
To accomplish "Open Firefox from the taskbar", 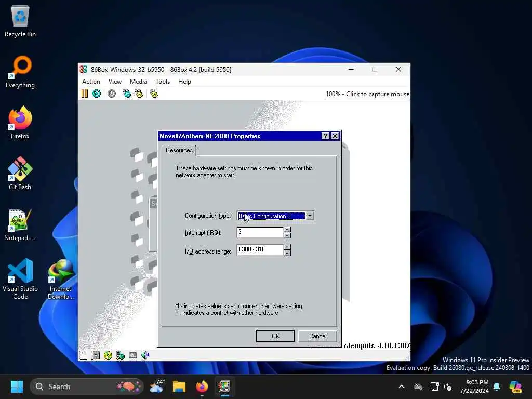I will (202, 387).
